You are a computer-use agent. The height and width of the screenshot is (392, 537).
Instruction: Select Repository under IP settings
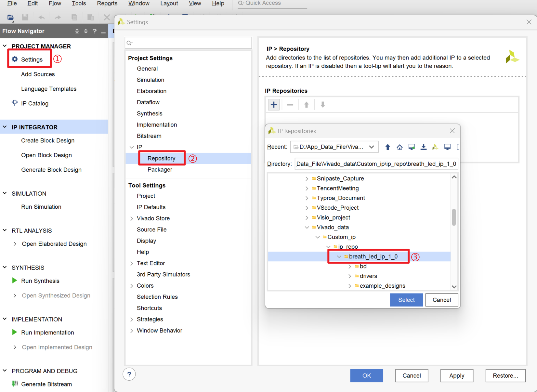161,158
